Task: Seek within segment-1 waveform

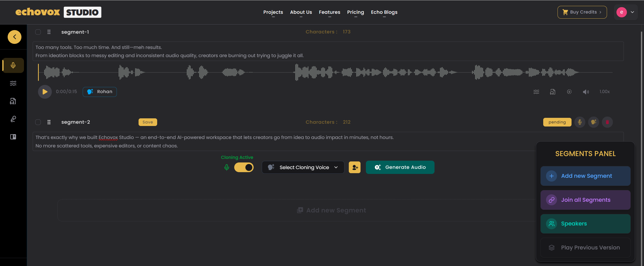Action: pos(325,72)
